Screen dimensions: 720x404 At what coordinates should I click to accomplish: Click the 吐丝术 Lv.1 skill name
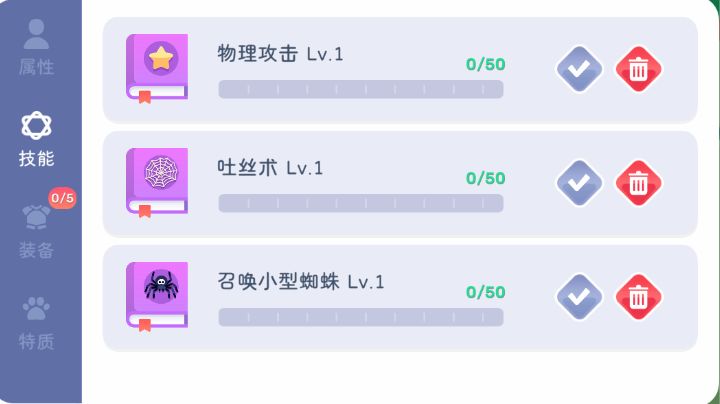coord(270,168)
